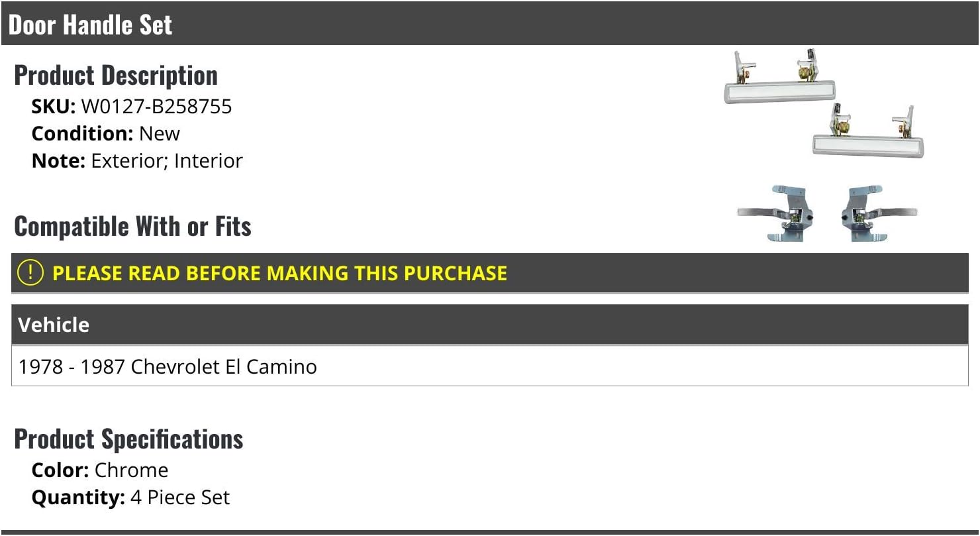Click the PLEASE READ BEFORE MAKING THIS PURCHASE banner
980x536 pixels.
[490, 273]
